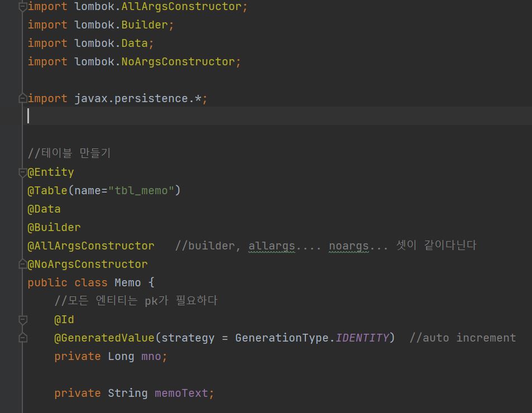The width and height of the screenshot is (532, 413).
Task: Click the 'public' keyword of the class
Action: 47,282
